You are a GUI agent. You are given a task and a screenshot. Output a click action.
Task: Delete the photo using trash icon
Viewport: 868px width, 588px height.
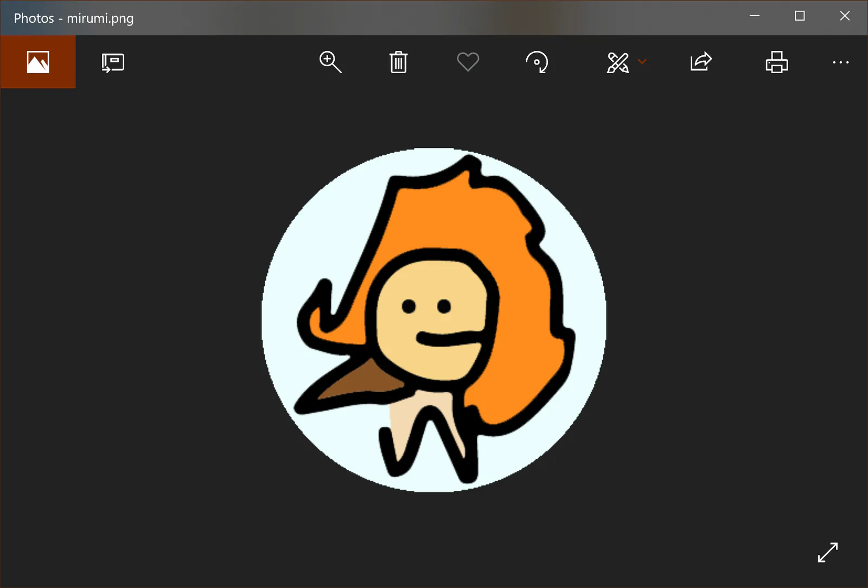tap(398, 62)
